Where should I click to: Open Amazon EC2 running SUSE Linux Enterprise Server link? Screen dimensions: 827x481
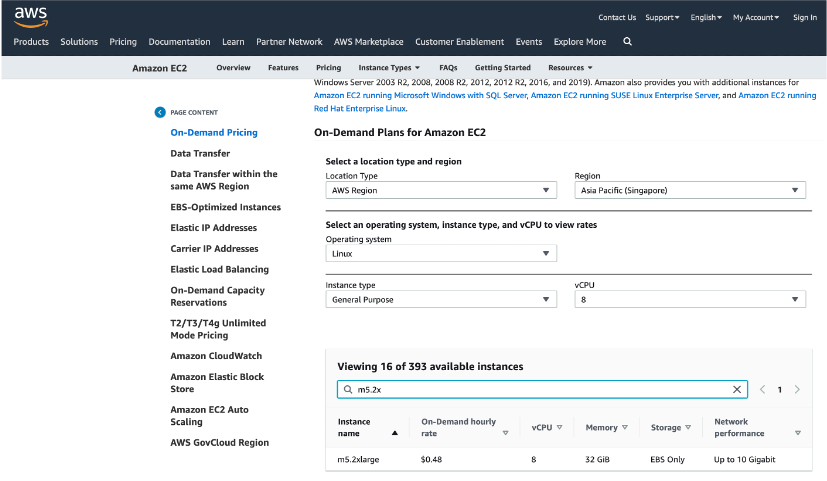tap(624, 95)
